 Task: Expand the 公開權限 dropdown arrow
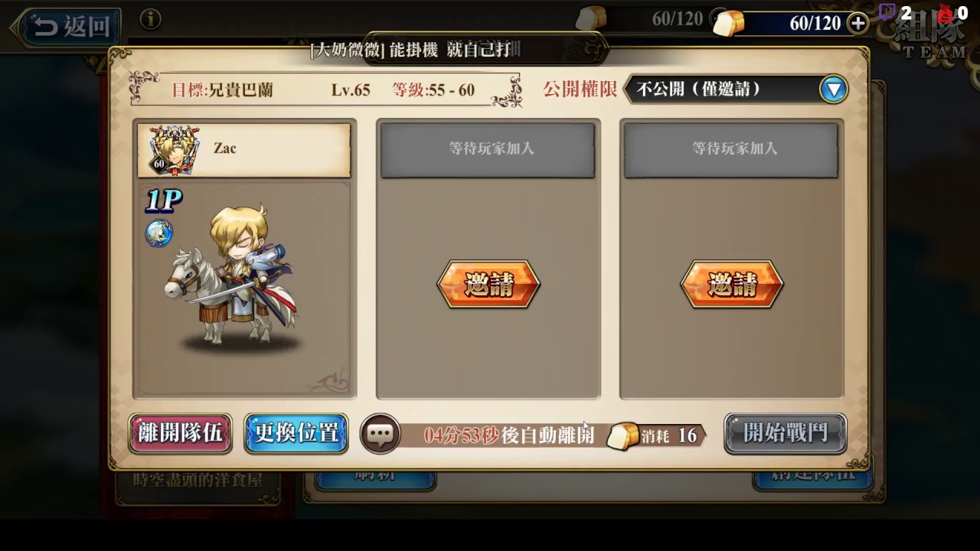click(833, 90)
